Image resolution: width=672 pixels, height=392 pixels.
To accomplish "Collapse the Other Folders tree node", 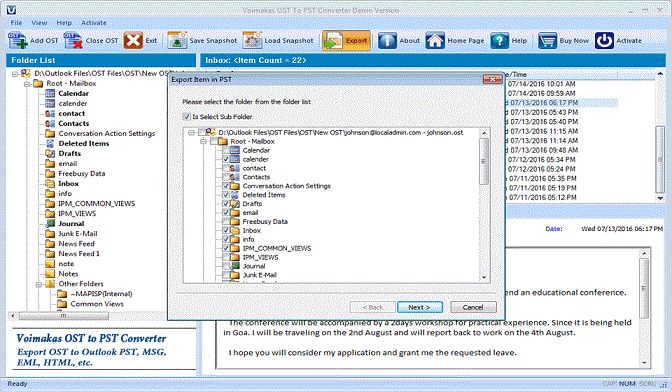I will pos(39,284).
